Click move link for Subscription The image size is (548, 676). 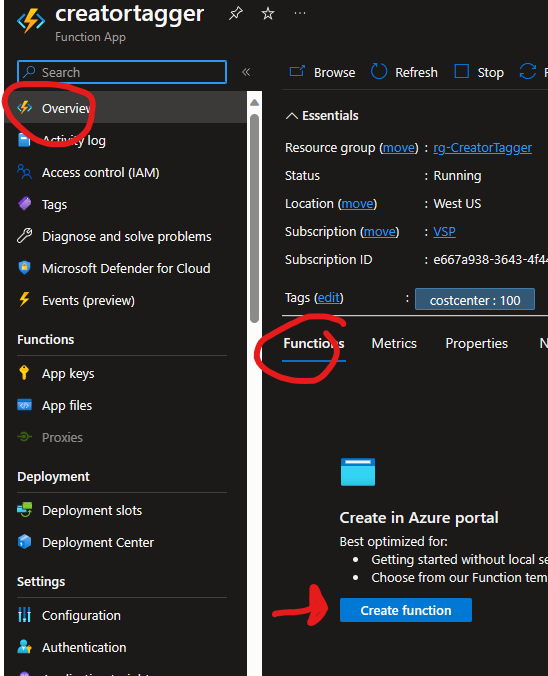380,232
